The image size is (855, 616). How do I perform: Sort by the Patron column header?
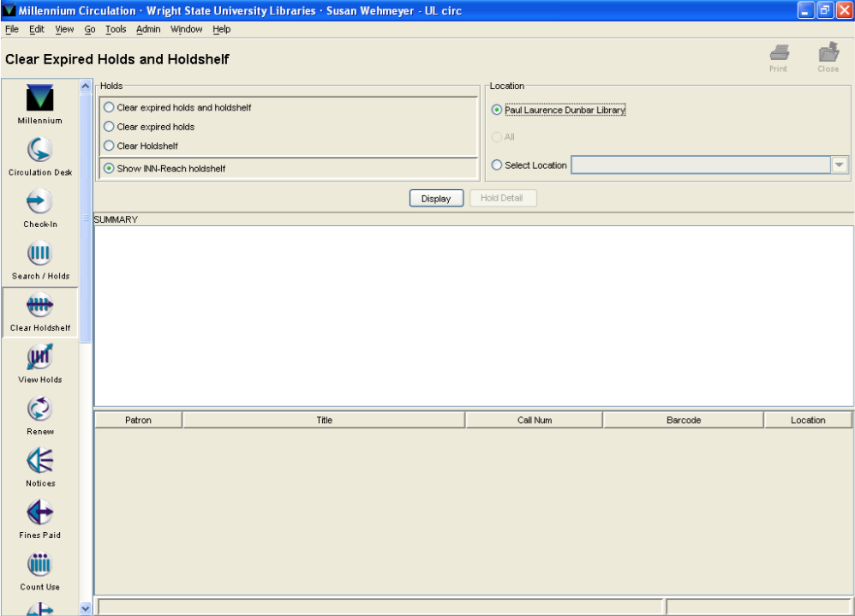pyautogui.click(x=139, y=420)
